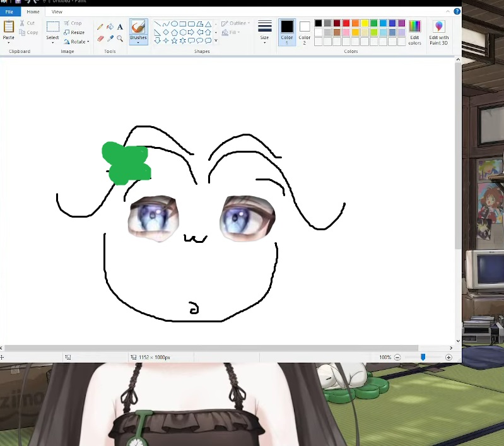Collapse the ribbon using the chevron

click(448, 11)
